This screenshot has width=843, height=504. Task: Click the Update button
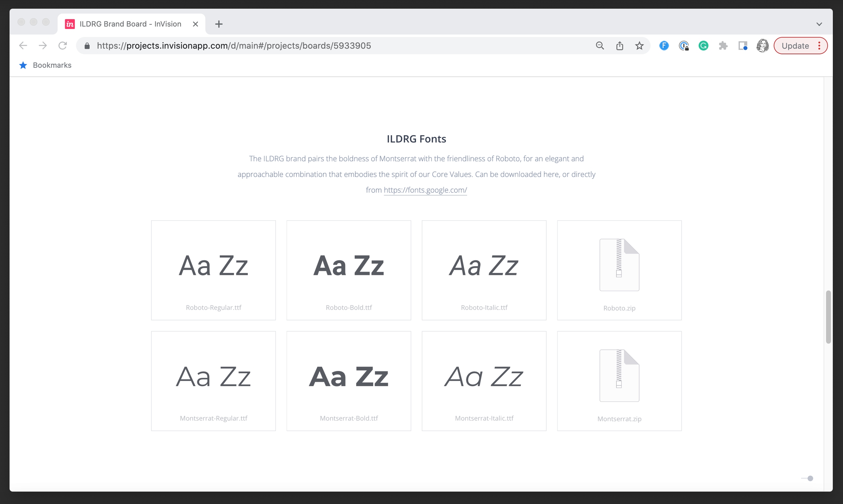[795, 46]
